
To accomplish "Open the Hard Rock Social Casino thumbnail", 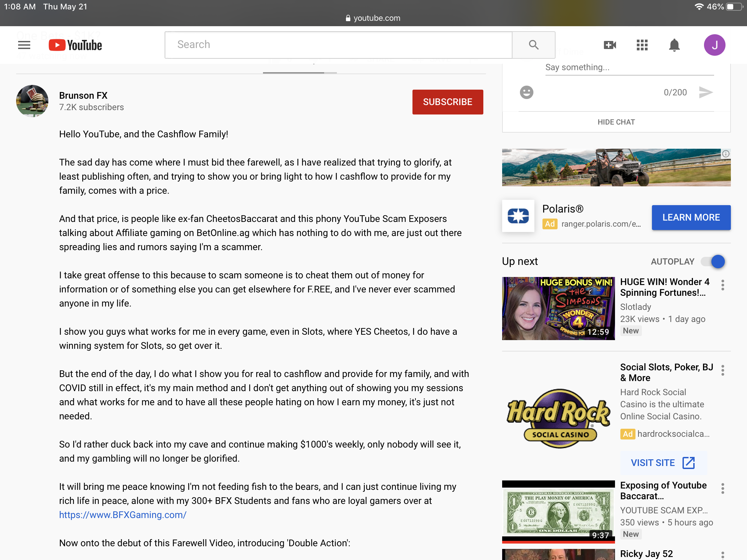I will pyautogui.click(x=558, y=418).
